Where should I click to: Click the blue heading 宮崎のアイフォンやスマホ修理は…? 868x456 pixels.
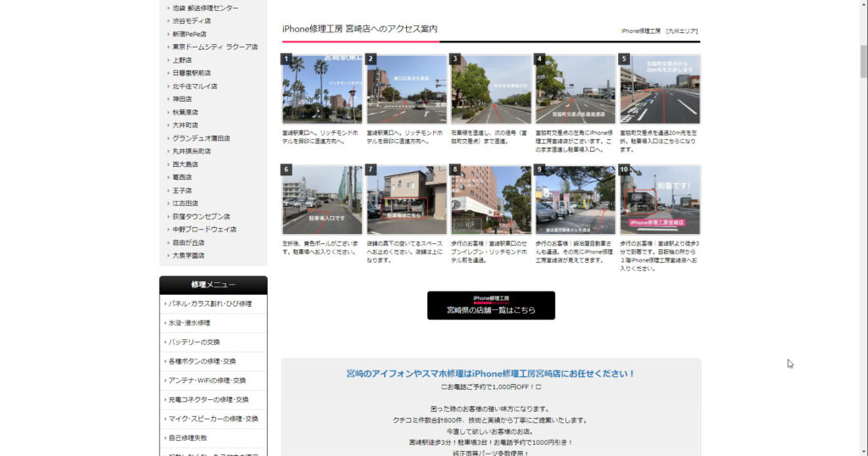(491, 374)
